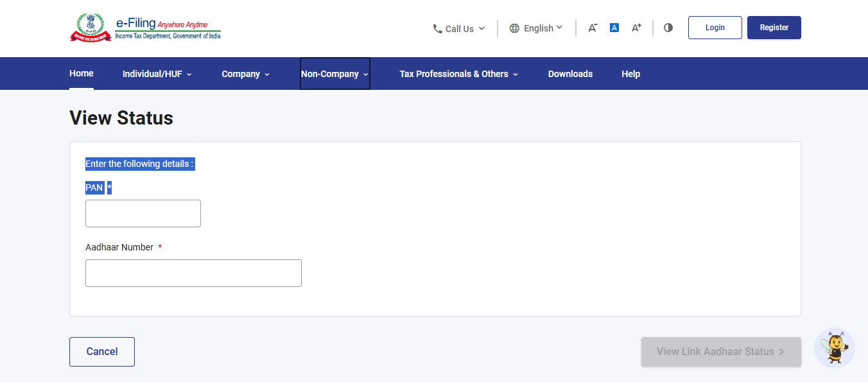Reset to default font size icon
Image resolution: width=868 pixels, height=382 pixels.
point(614,28)
